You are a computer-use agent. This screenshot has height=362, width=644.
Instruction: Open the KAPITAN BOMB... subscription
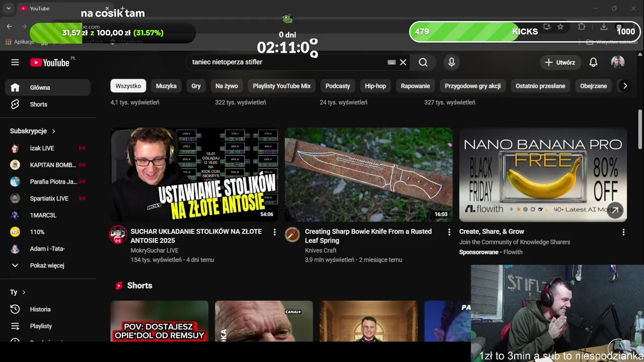tap(48, 165)
